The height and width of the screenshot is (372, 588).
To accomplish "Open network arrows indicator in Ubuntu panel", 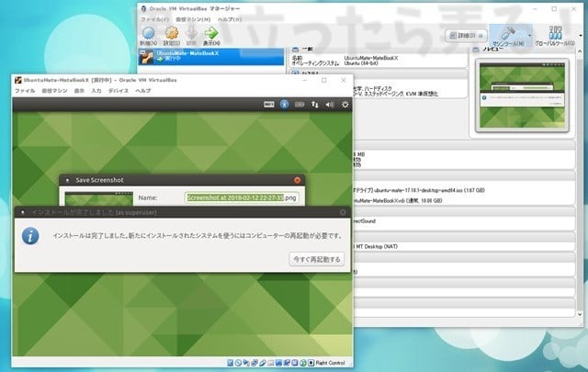I will coord(314,105).
